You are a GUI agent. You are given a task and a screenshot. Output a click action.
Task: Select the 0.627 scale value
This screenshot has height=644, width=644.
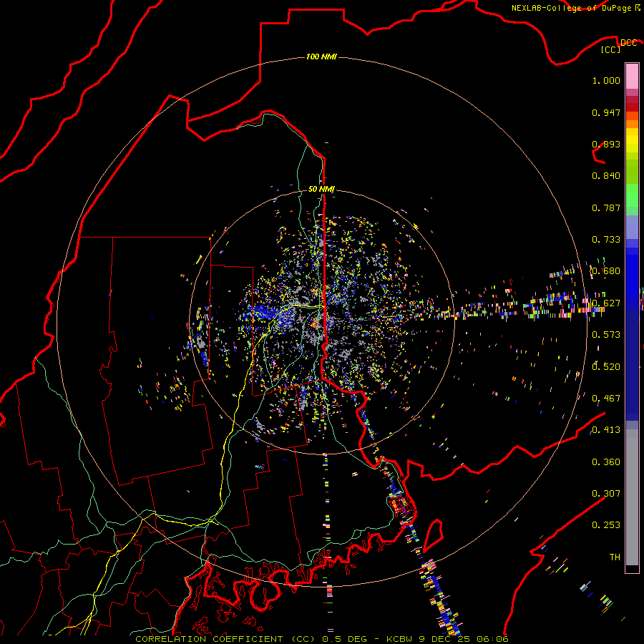(x=606, y=303)
